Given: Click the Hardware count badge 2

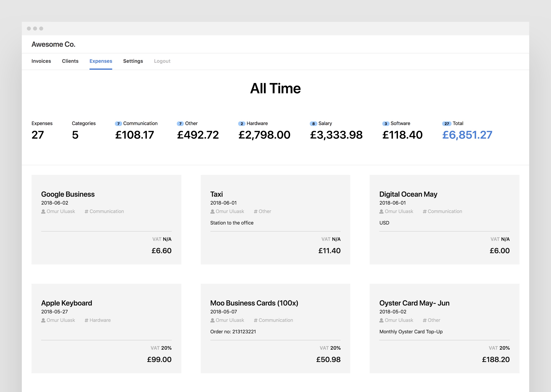Looking at the screenshot, I should [x=242, y=124].
